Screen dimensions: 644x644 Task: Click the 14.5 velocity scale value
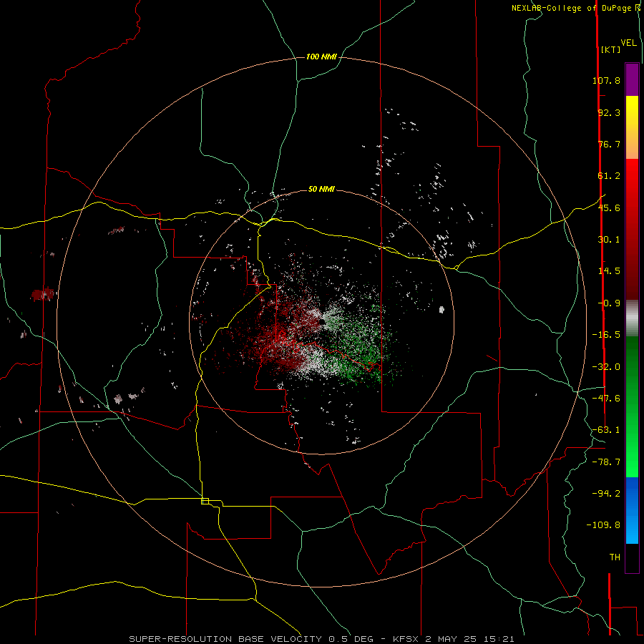point(609,271)
